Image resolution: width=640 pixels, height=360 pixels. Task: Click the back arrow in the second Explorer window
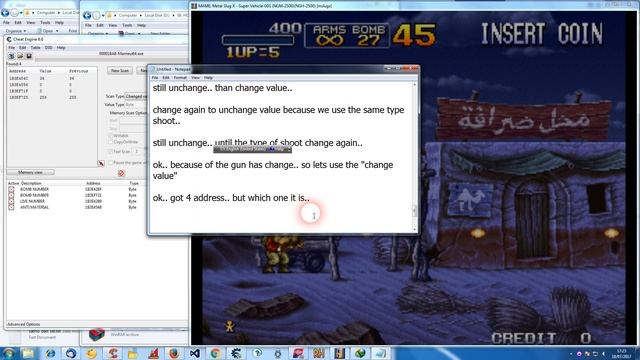coord(87,16)
